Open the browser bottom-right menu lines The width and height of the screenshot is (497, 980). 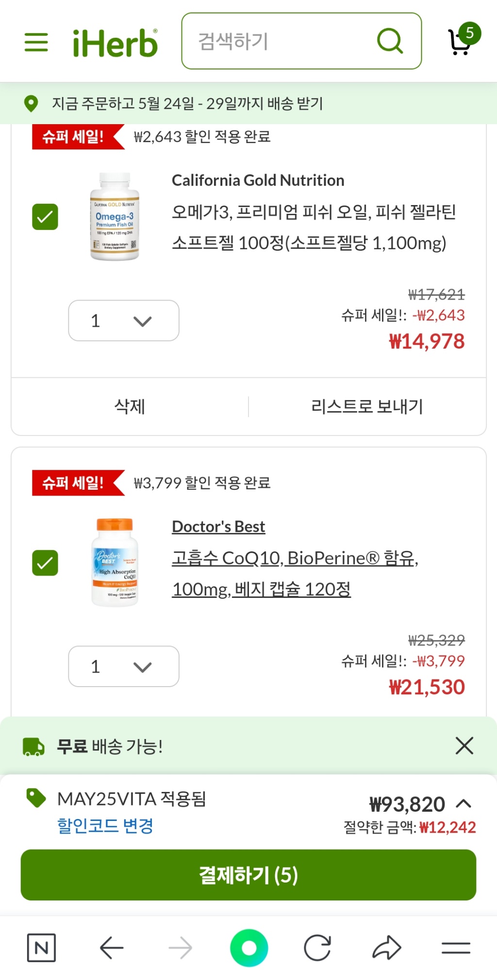[456, 948]
